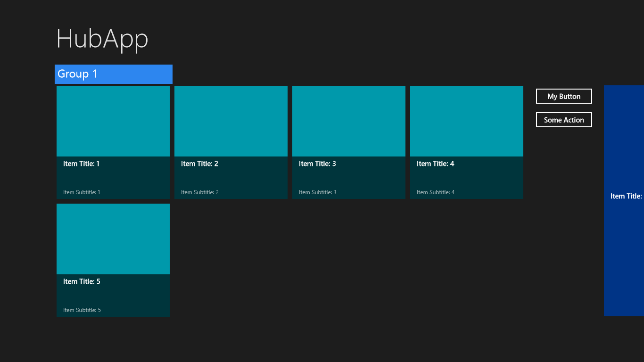
Task: Select the partially visible blue item tile
Action: [624, 201]
